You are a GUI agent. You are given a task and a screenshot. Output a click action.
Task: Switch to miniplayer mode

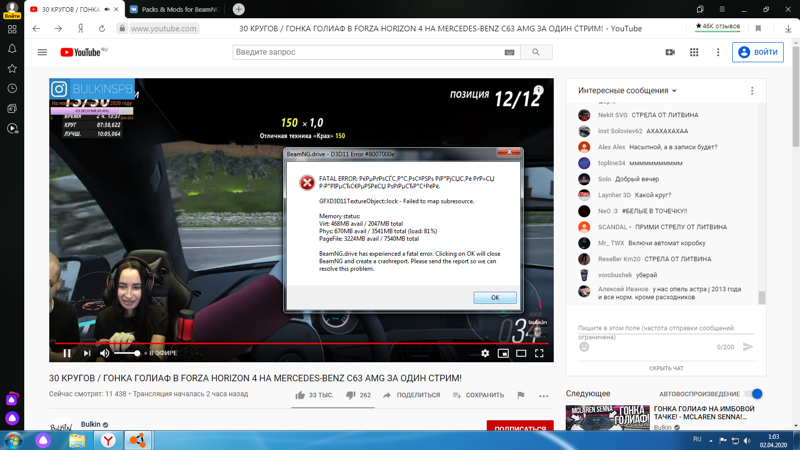click(503, 353)
